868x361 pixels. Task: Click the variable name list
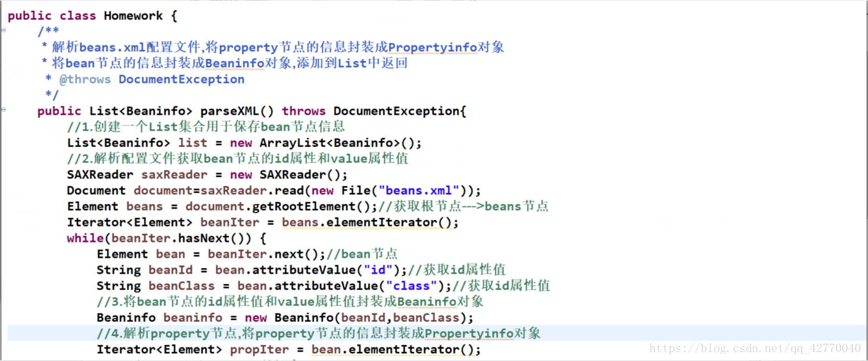pos(193,142)
